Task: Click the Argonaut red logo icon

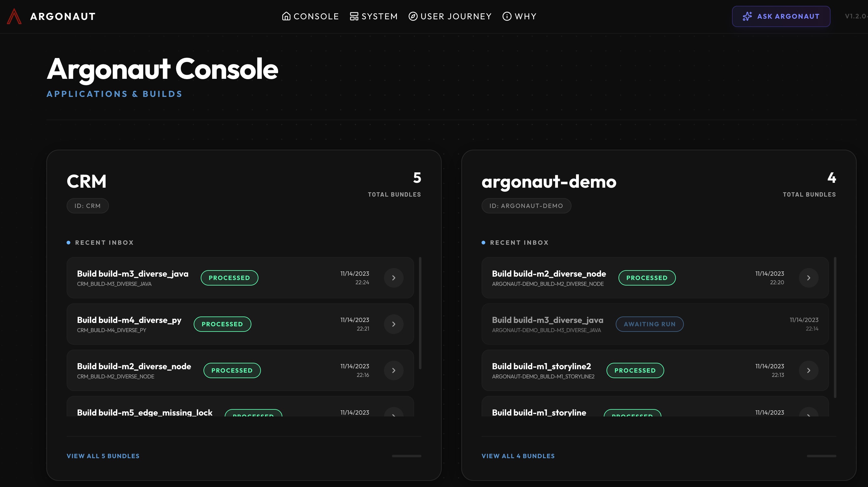Action: [x=14, y=16]
